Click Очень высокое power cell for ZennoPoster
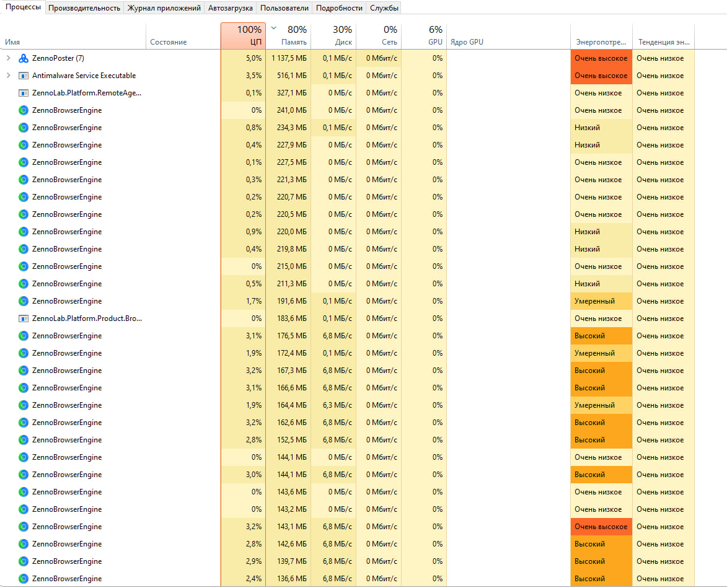The height and width of the screenshot is (588, 727). point(601,58)
